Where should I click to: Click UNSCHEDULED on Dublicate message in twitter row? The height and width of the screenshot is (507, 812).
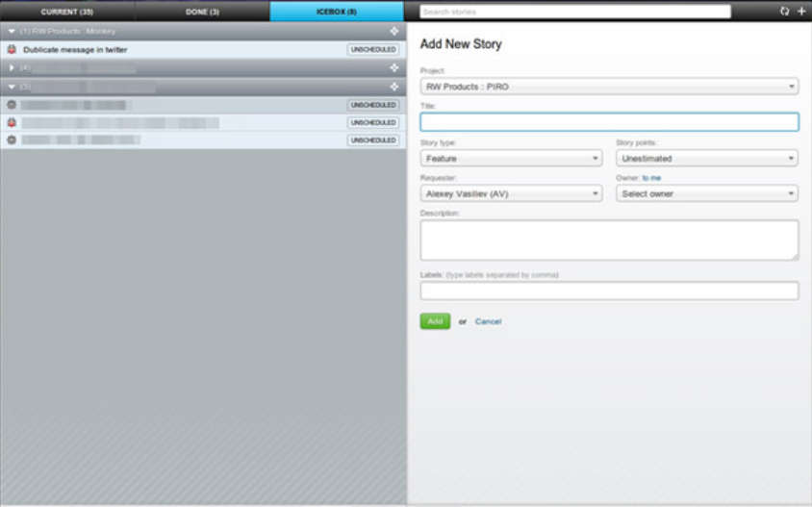(373, 50)
